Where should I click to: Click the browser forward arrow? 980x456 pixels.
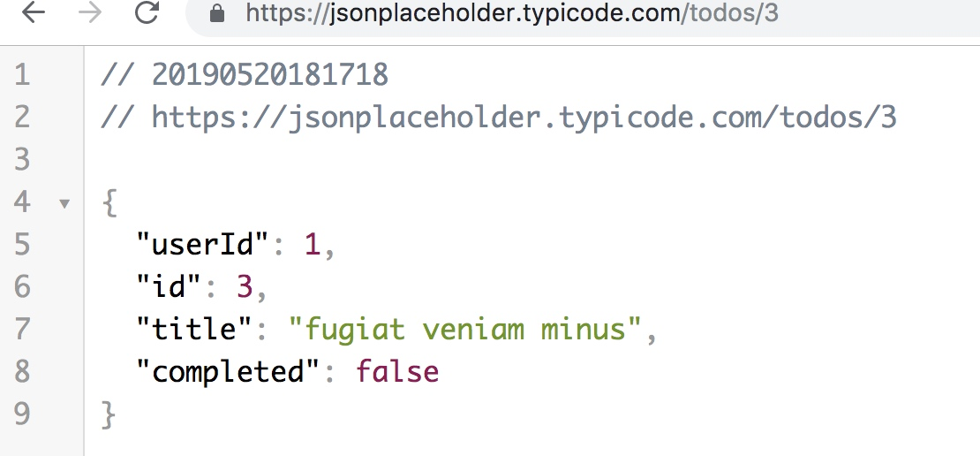click(90, 11)
